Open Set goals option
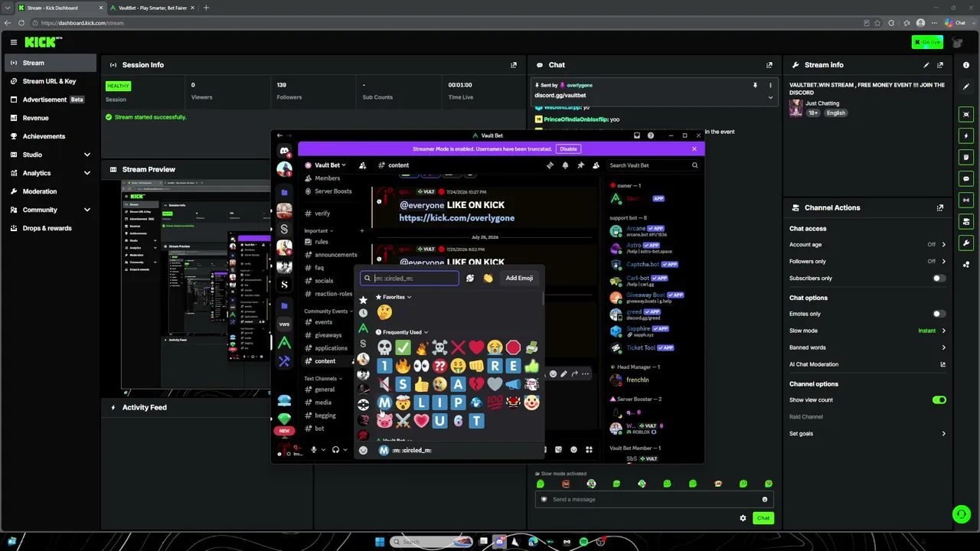Viewport: 980px width, 551px height. pos(867,434)
